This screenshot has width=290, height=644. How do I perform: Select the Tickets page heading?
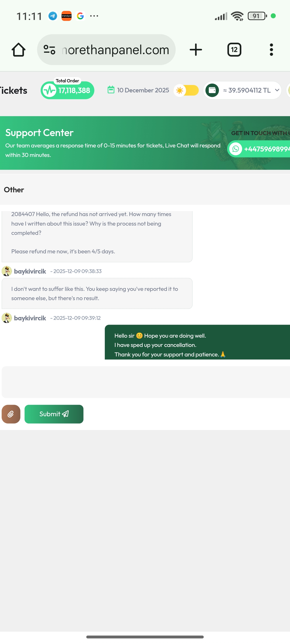14,90
